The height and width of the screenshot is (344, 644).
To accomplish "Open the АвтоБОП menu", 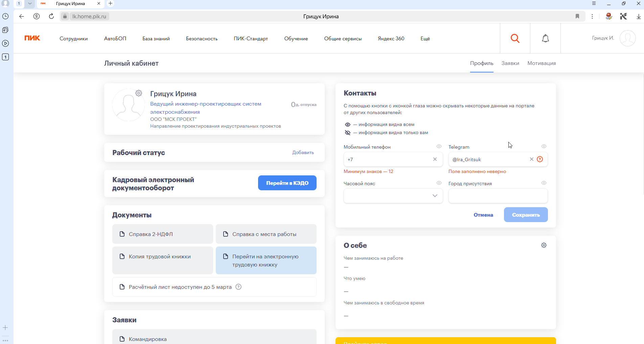I will [115, 39].
